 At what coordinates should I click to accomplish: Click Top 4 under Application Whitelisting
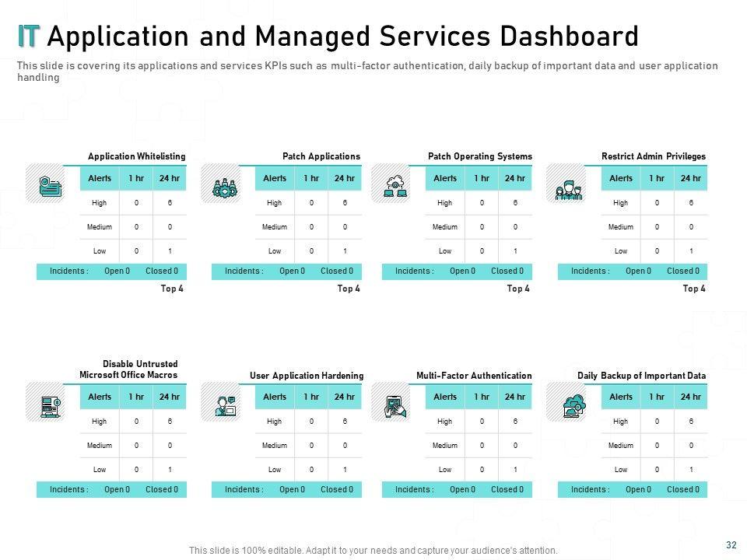click(x=172, y=289)
